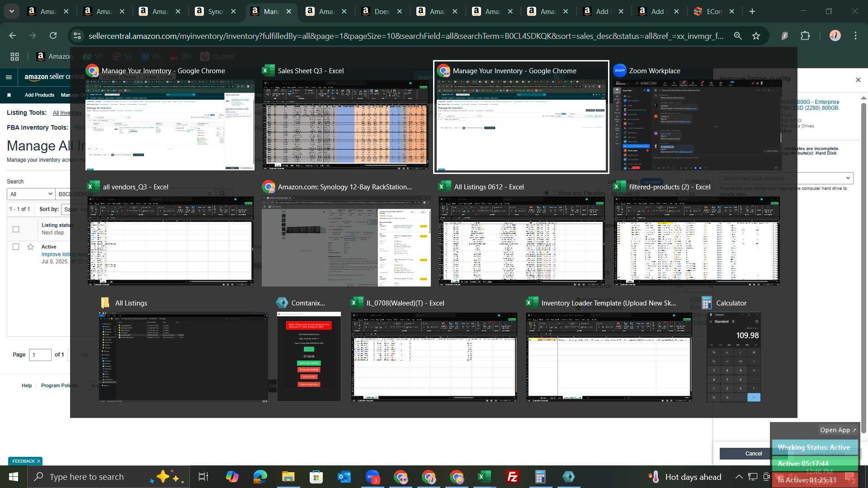
Task: Open File Explorer taskbar icon
Action: tap(288, 477)
